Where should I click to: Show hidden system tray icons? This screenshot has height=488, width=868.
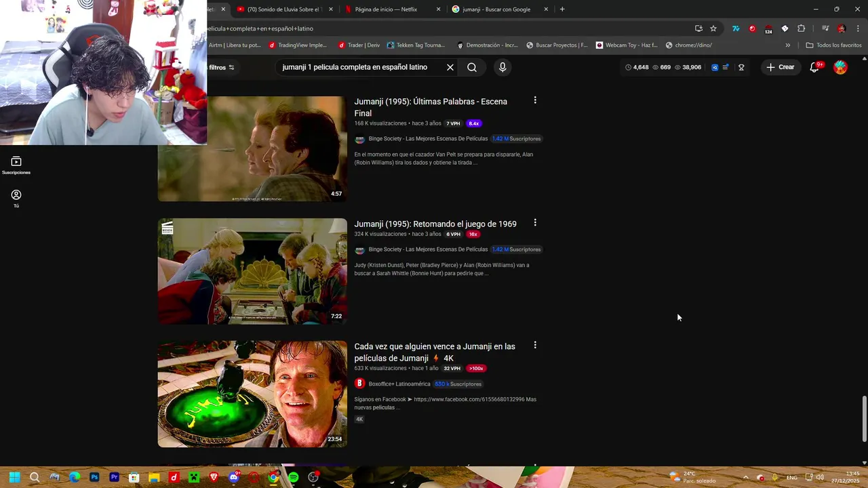(745, 477)
